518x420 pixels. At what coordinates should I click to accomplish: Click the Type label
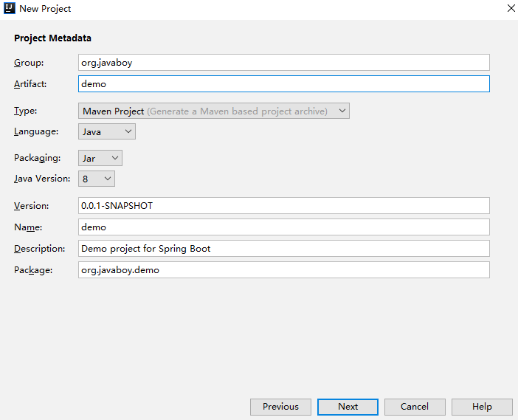[x=25, y=111]
